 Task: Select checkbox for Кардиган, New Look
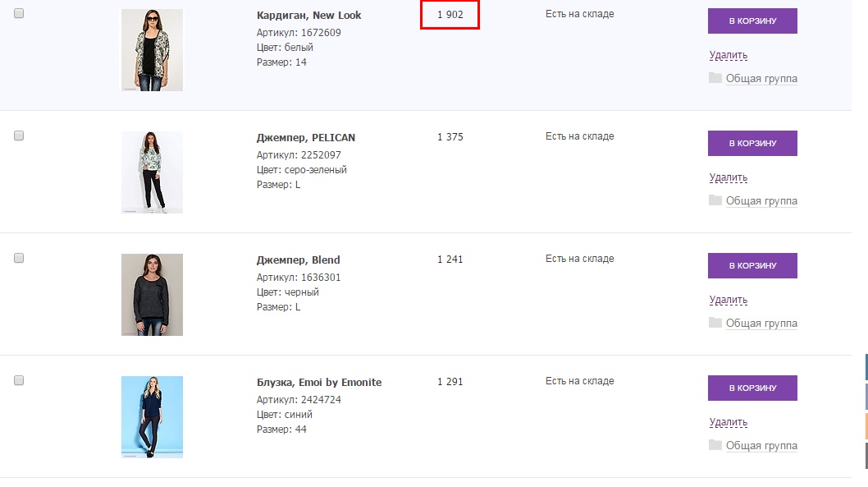pos(19,13)
